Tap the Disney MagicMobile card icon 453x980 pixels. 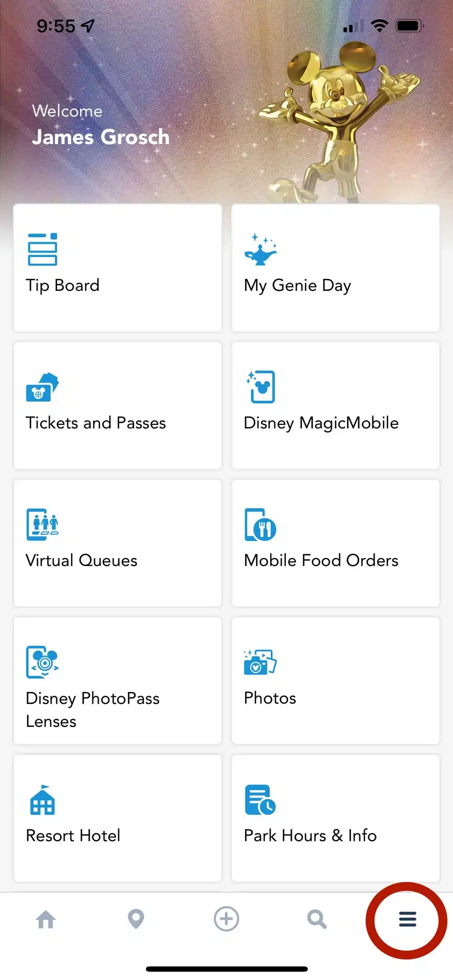tap(262, 387)
